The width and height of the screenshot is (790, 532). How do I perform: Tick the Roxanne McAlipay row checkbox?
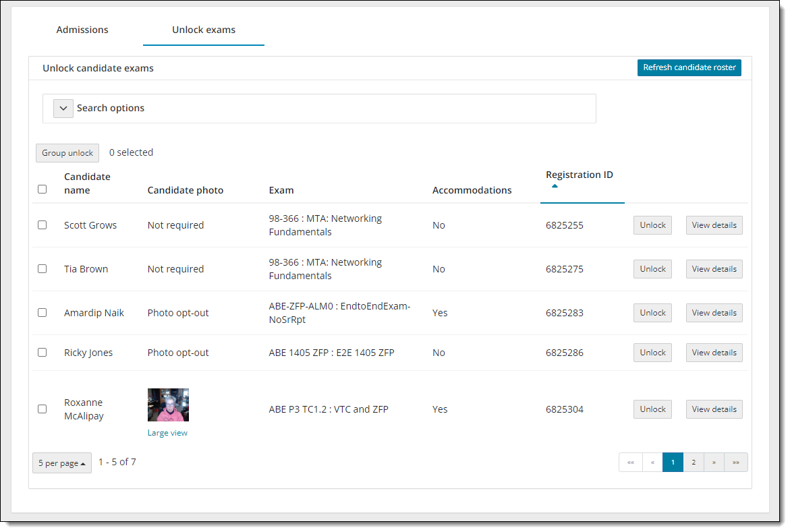(43, 409)
